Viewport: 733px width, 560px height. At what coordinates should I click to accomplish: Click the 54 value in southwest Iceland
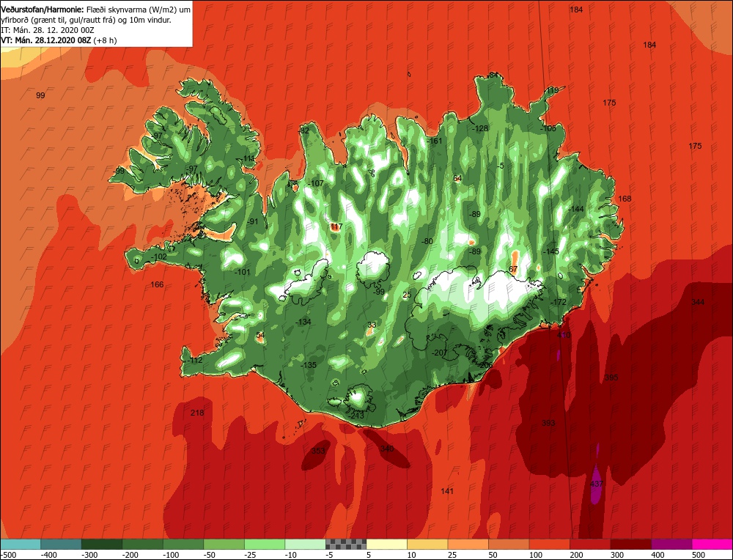[260, 335]
